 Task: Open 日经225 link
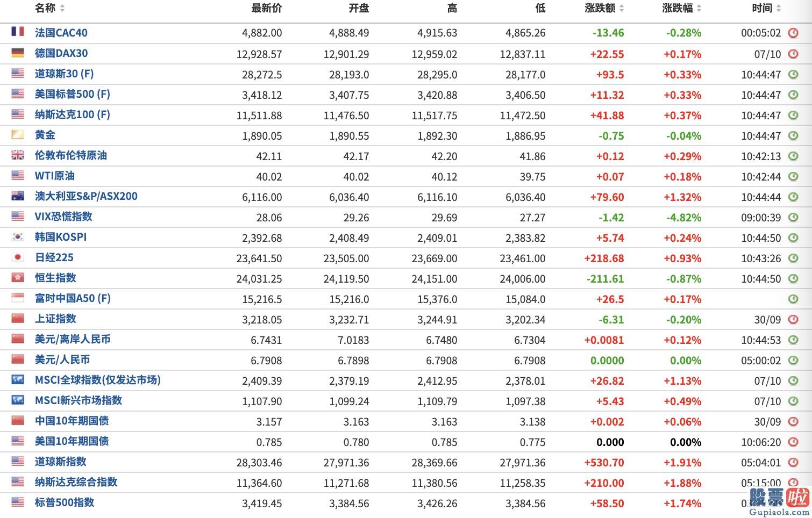coord(54,257)
